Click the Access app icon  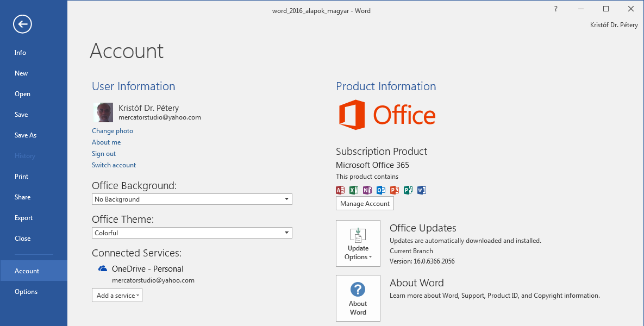(x=340, y=190)
